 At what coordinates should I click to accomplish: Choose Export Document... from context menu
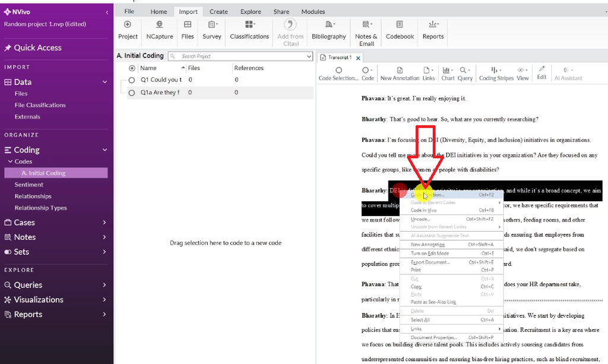(x=451, y=262)
